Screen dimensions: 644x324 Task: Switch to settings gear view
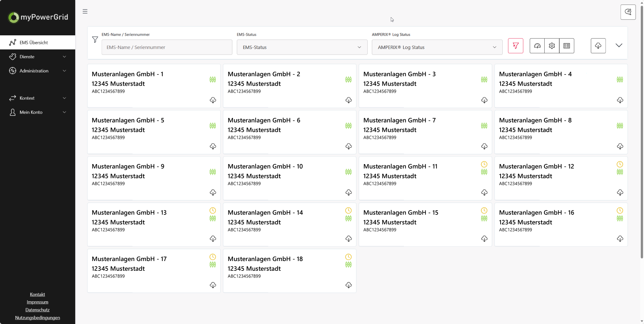(552, 46)
